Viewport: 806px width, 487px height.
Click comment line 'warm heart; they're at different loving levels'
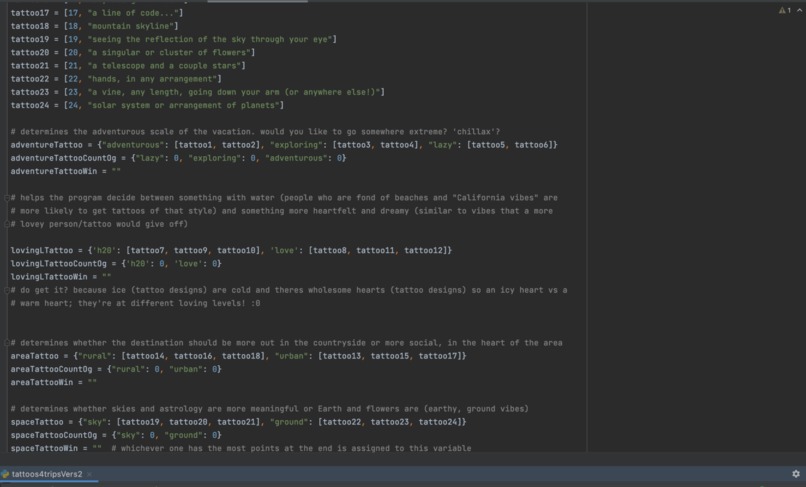point(135,303)
